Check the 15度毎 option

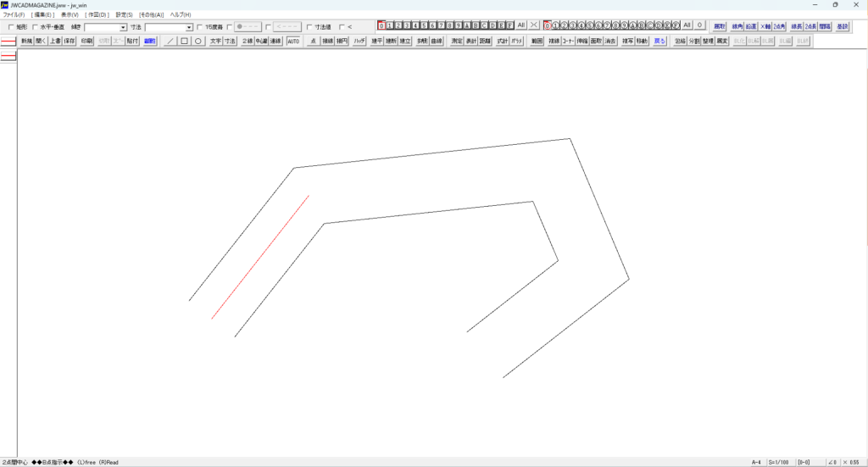(199, 27)
